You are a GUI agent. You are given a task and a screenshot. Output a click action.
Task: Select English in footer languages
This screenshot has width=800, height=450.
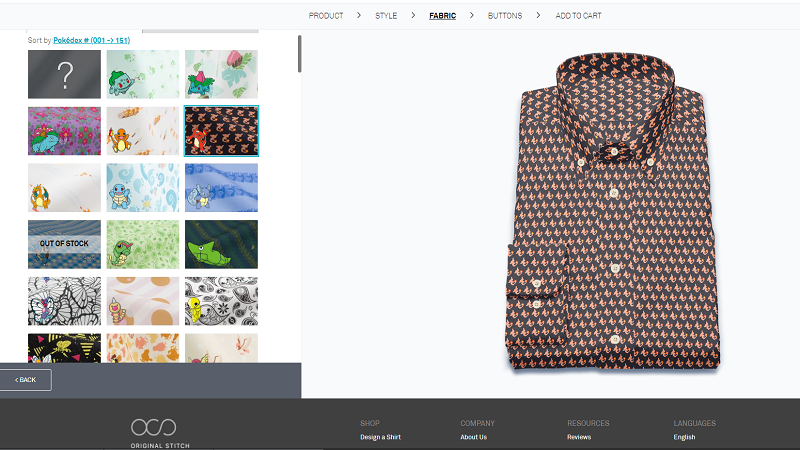[x=684, y=437]
